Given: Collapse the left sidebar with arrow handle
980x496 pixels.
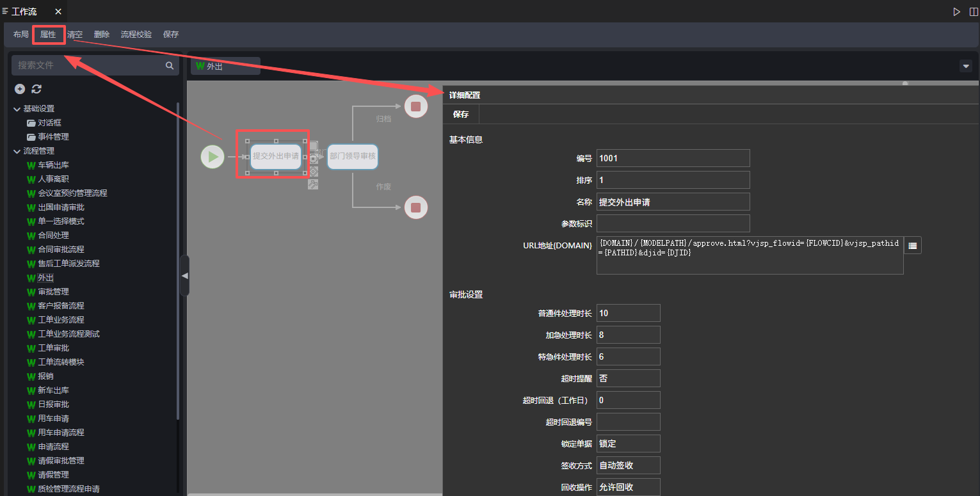Looking at the screenshot, I should [x=184, y=275].
